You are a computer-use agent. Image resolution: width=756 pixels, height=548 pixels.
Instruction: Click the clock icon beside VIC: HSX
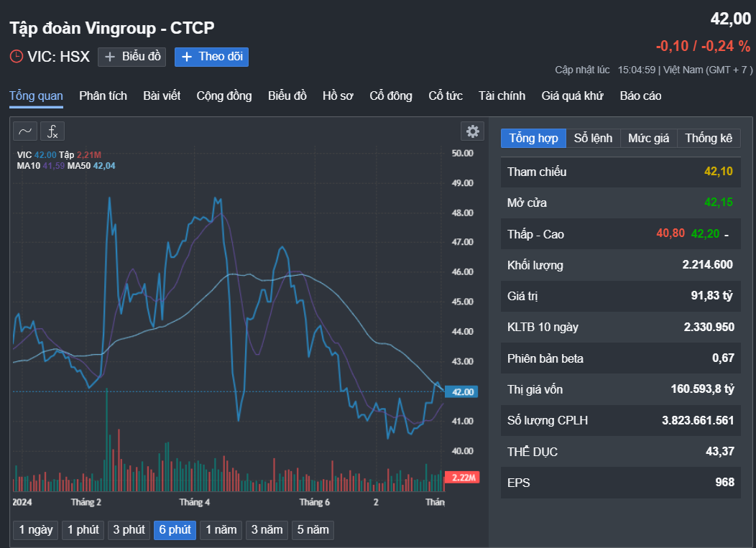pos(16,57)
